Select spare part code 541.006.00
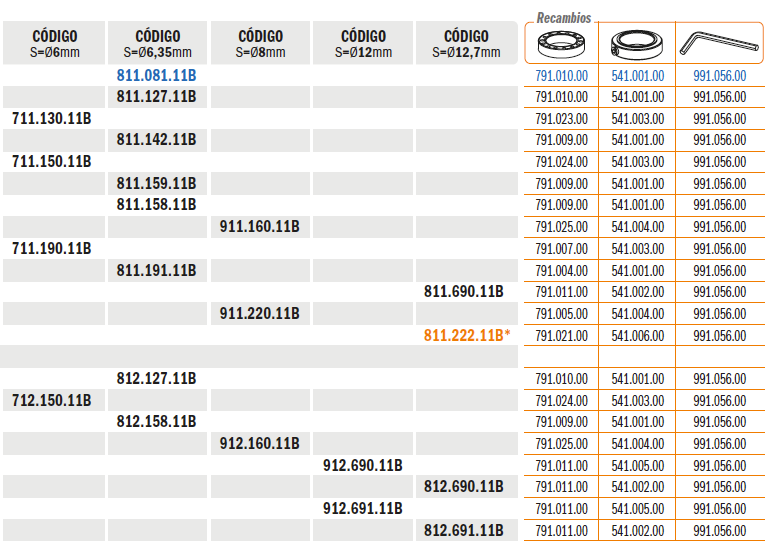 coord(637,336)
